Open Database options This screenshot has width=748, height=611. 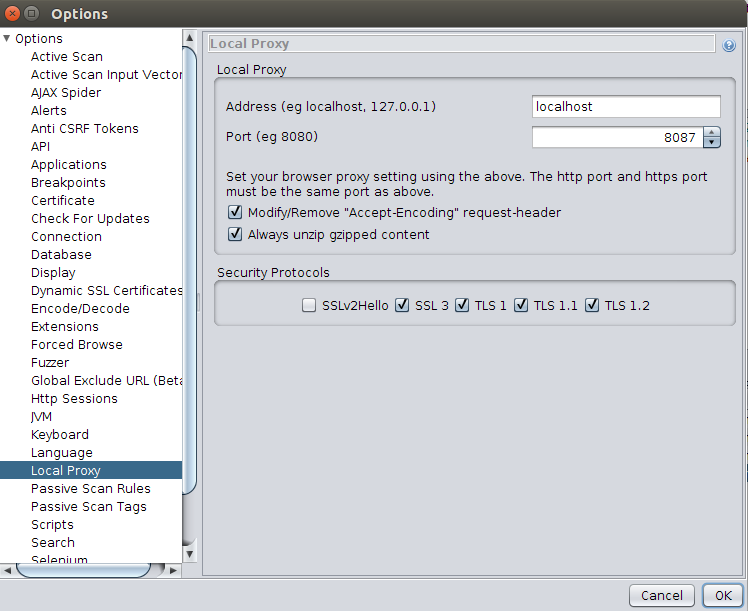click(x=61, y=254)
